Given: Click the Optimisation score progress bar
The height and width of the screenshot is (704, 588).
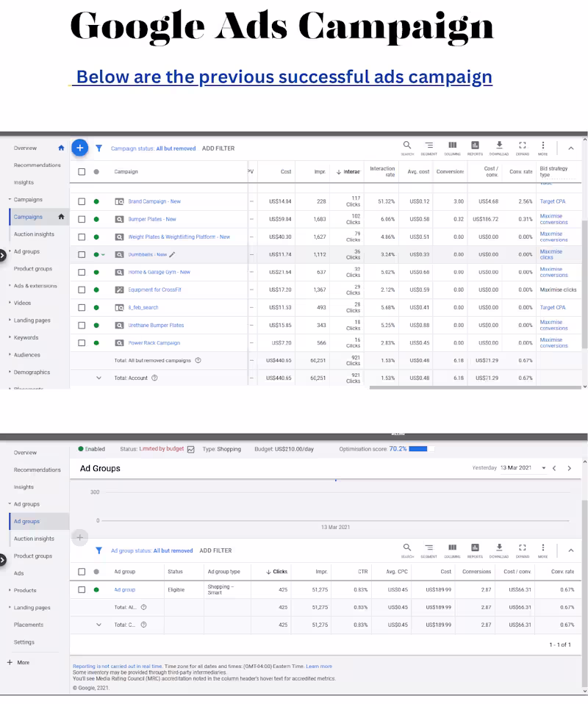Looking at the screenshot, I should (x=422, y=448).
